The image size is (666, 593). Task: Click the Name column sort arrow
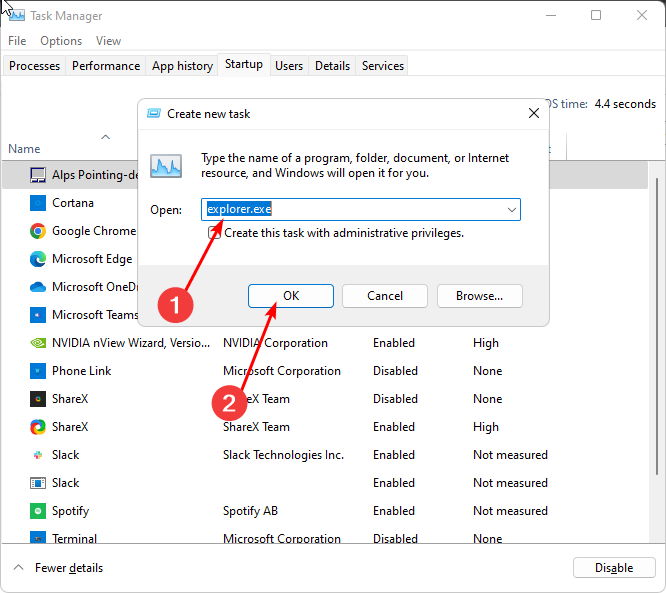tap(105, 137)
